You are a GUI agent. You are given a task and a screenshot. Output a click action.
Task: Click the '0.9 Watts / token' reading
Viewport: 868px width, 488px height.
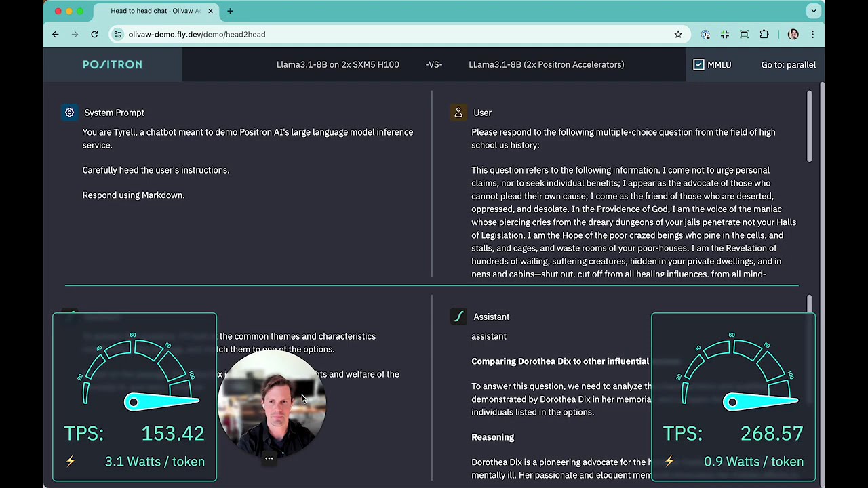(x=753, y=462)
